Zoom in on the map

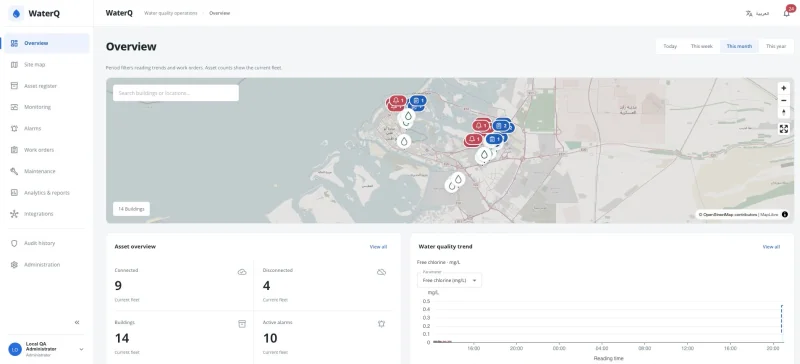click(x=784, y=88)
